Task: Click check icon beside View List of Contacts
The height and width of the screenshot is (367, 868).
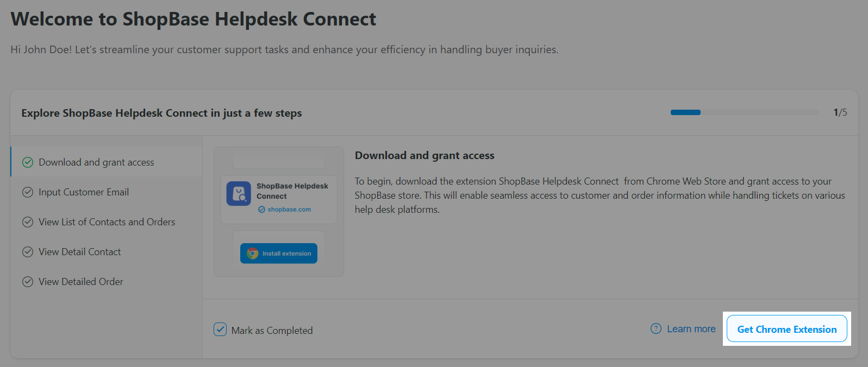Action: pyautogui.click(x=28, y=222)
